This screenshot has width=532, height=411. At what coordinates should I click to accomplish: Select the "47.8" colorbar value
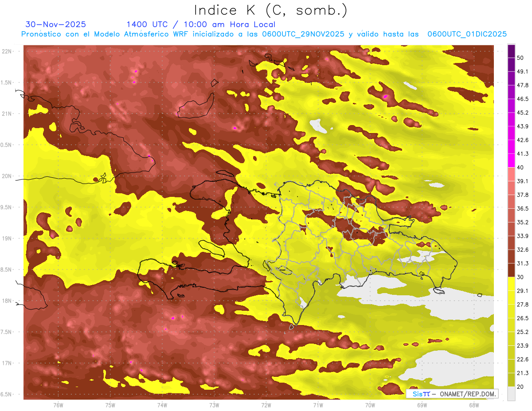(523, 86)
